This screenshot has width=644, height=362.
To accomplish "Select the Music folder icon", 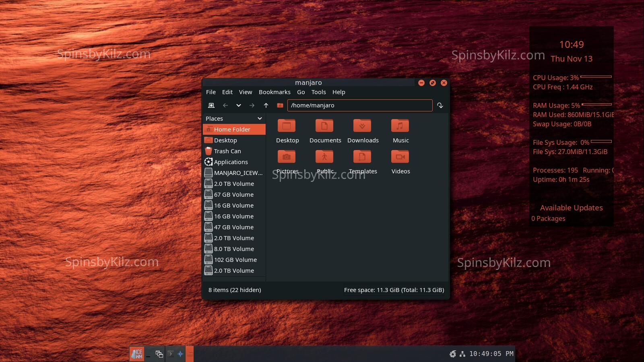I will 400,126.
